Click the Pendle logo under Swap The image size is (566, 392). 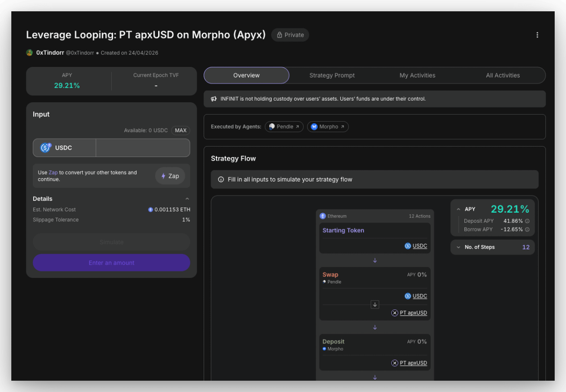coord(324,282)
